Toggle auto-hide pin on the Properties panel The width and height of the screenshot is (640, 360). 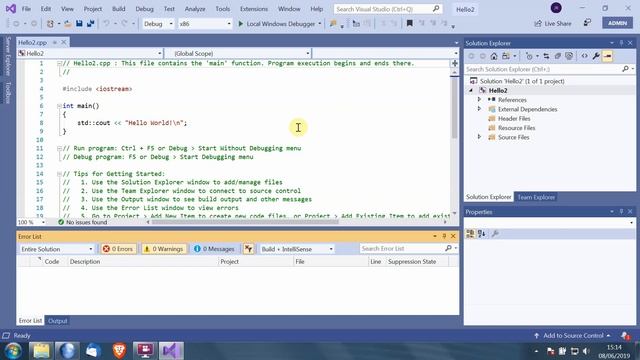[x=621, y=211]
